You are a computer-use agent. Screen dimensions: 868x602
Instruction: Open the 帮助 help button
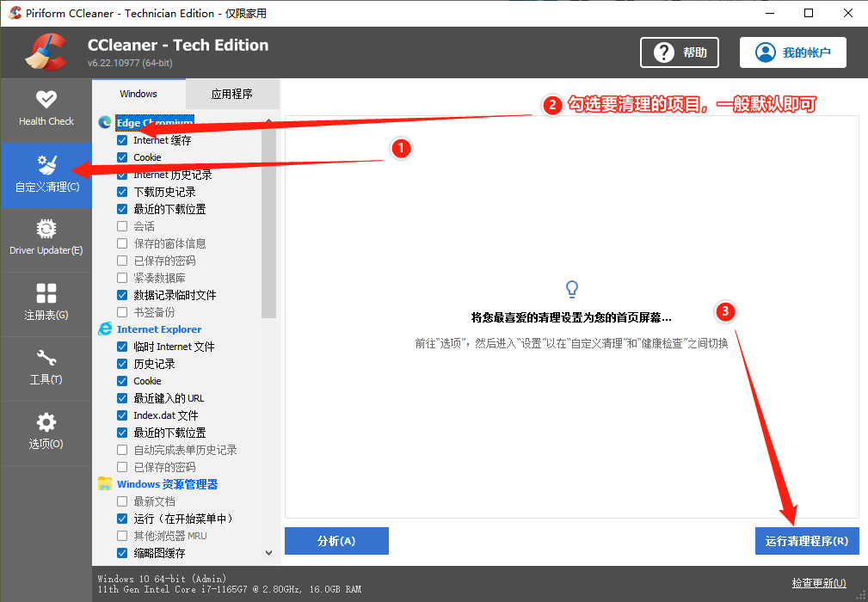point(680,52)
